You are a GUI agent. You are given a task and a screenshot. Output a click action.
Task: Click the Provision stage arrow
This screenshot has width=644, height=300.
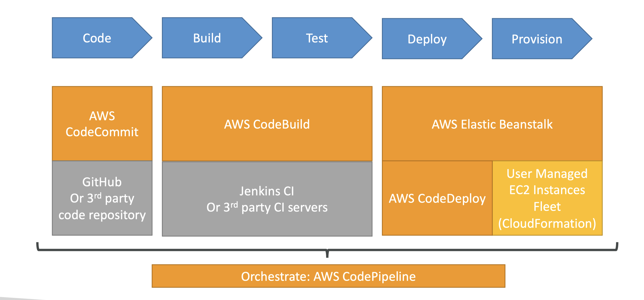point(537,39)
